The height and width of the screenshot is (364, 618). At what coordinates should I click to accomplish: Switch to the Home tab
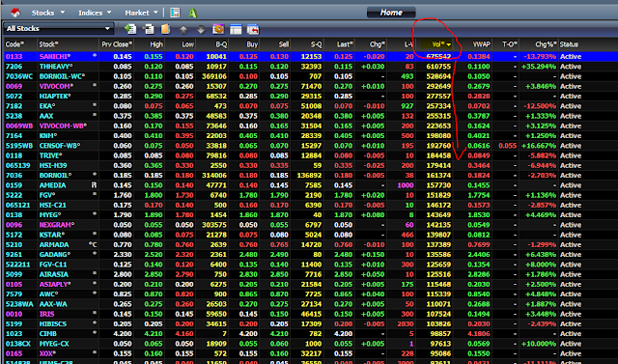coord(391,13)
